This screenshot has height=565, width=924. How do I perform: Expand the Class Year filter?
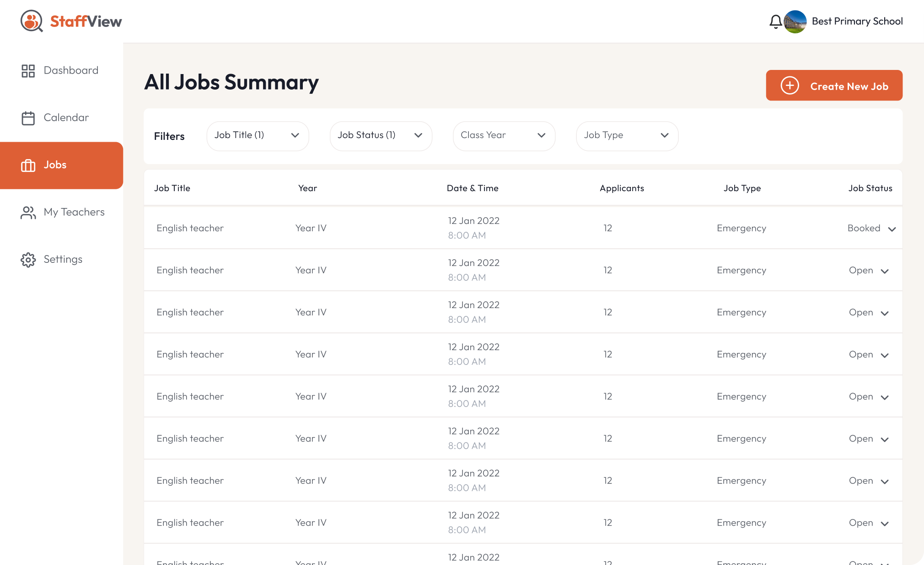point(504,136)
